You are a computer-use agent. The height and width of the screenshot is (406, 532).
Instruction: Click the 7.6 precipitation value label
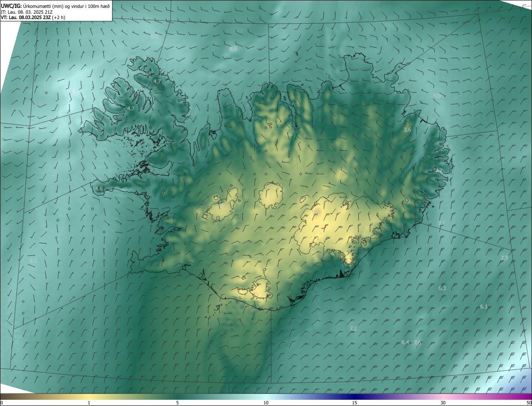pyautogui.click(x=418, y=343)
